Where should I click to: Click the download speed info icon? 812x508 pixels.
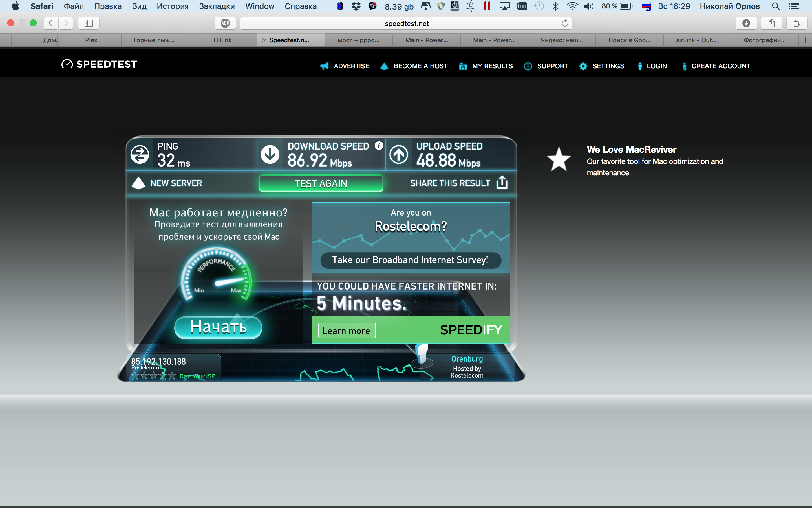click(379, 145)
